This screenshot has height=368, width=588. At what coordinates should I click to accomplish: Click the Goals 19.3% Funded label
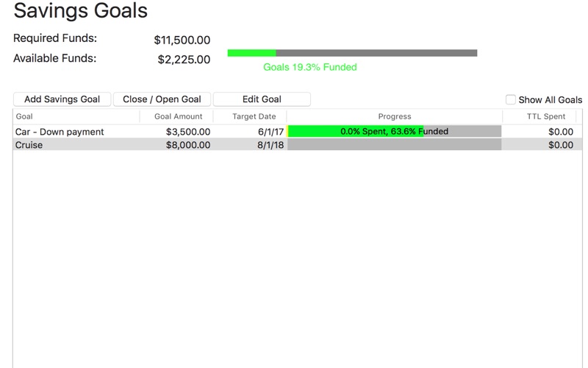(309, 67)
